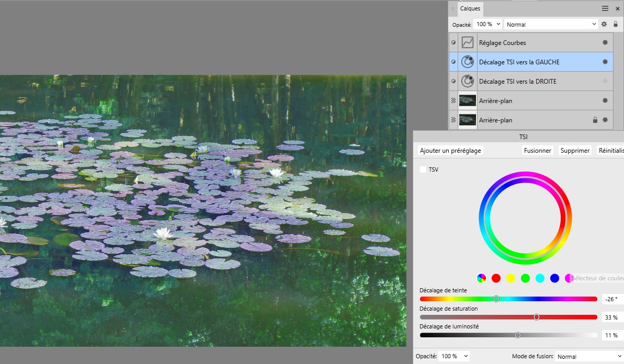
Task: Click the lock icon on the bottom Arrière-plan layer
Action: (595, 120)
